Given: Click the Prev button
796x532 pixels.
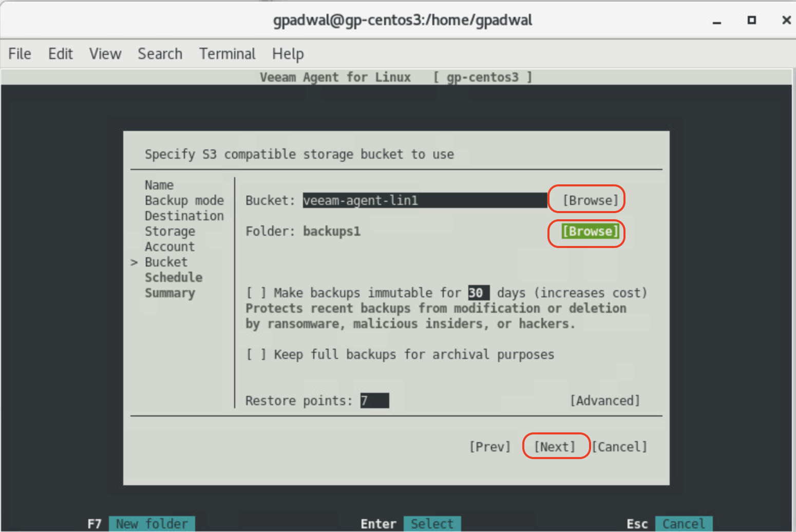Looking at the screenshot, I should tap(490, 447).
